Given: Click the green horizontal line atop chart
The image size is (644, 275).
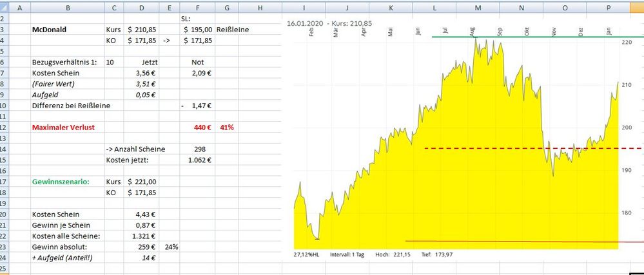Looking at the screenshot, I should point(516,37).
